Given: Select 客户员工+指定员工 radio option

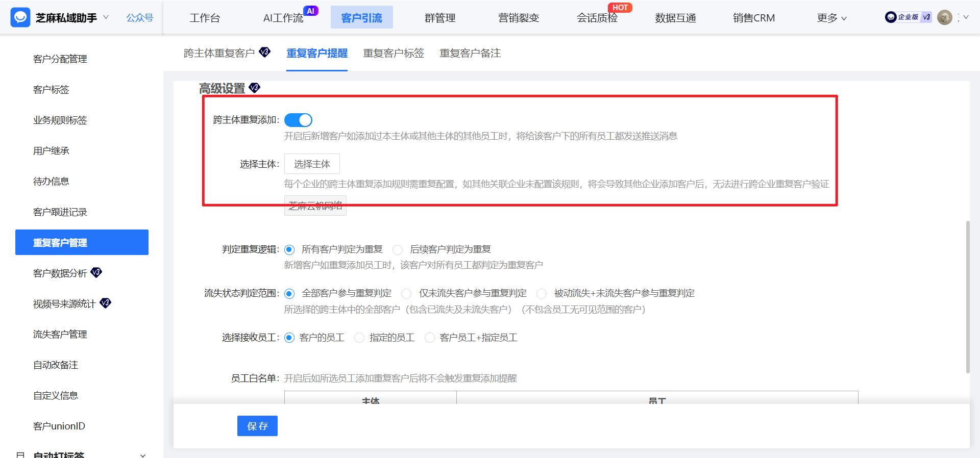Looking at the screenshot, I should [x=430, y=338].
